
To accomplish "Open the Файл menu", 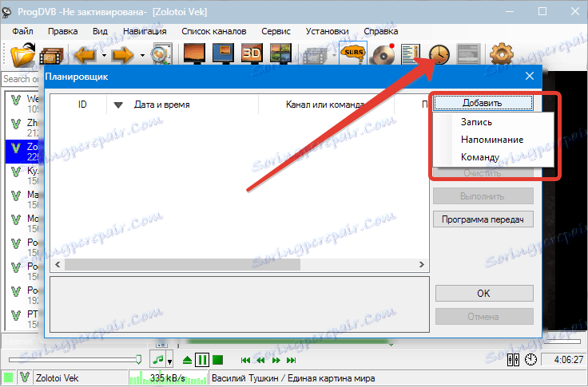I will point(22,31).
